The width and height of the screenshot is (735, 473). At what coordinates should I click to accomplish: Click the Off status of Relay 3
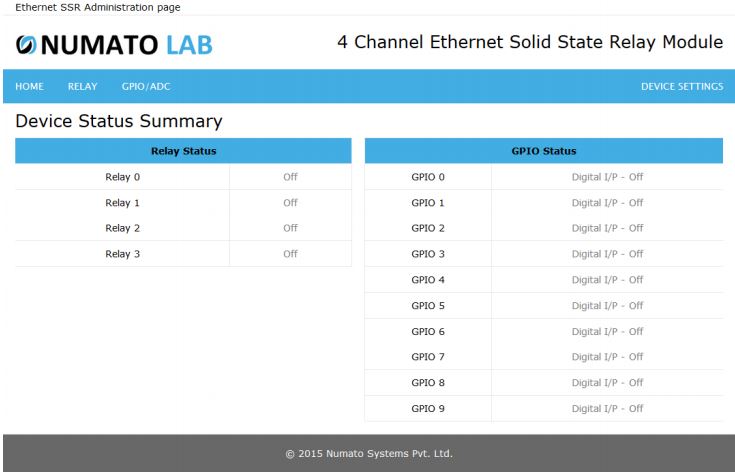(x=290, y=254)
